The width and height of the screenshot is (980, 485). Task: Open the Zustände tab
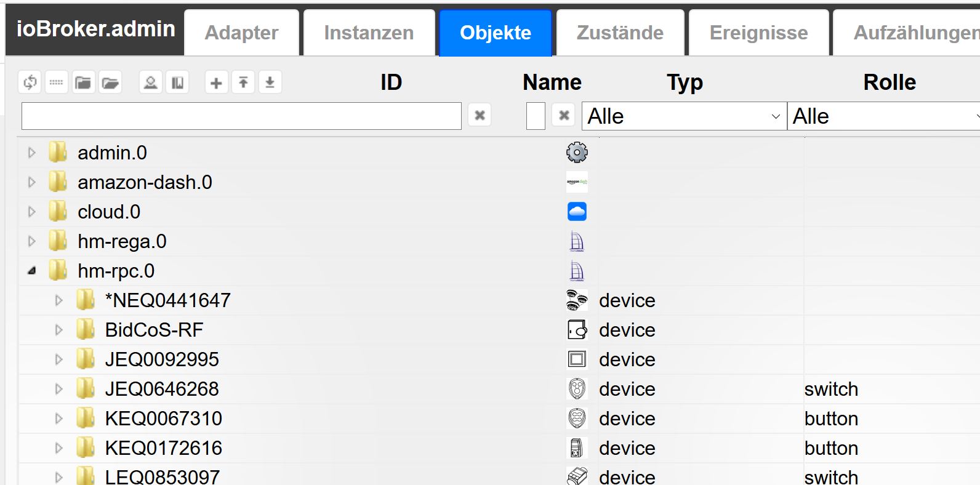coord(620,33)
